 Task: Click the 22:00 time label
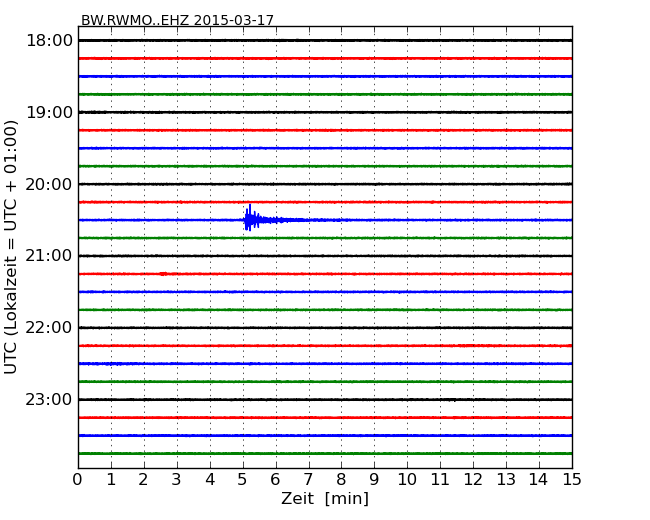(x=49, y=328)
